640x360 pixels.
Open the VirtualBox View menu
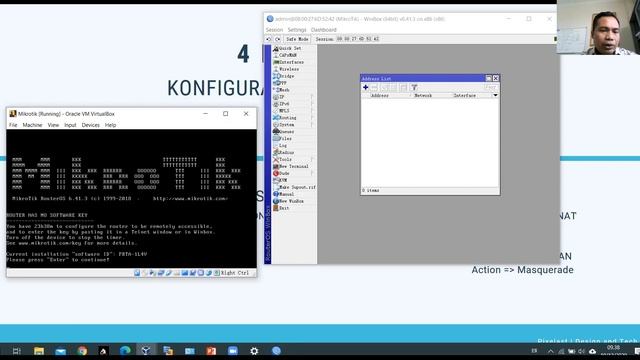pos(53,125)
